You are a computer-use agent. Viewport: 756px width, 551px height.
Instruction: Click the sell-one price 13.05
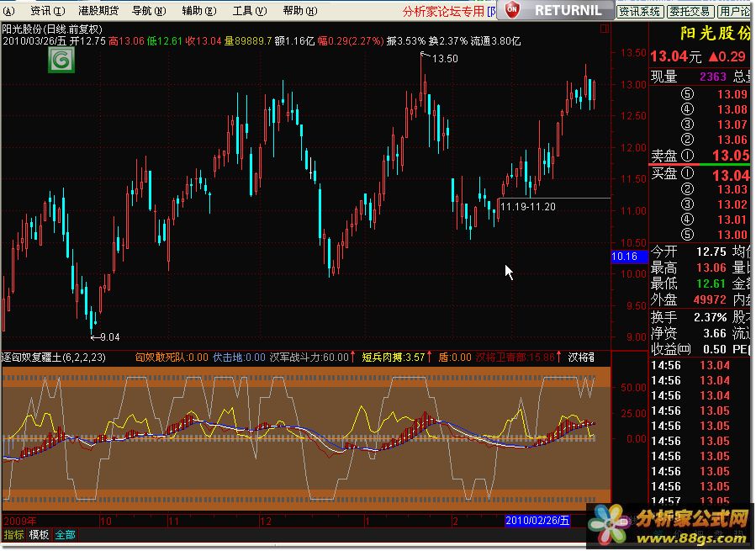coord(731,156)
